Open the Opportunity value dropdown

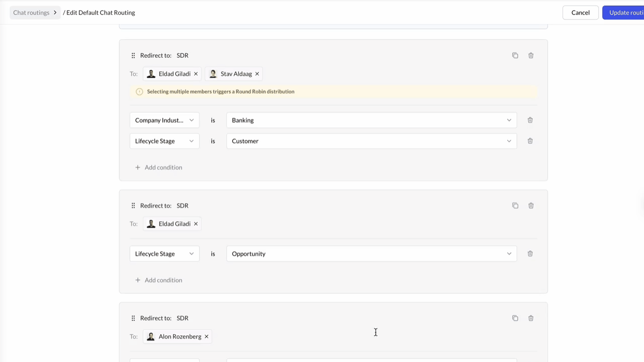371,253
